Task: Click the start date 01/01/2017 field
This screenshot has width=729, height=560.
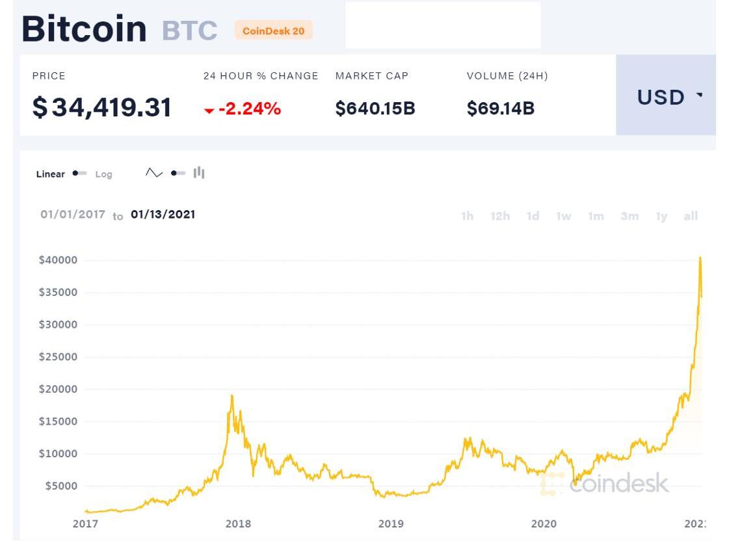Action: pyautogui.click(x=73, y=215)
